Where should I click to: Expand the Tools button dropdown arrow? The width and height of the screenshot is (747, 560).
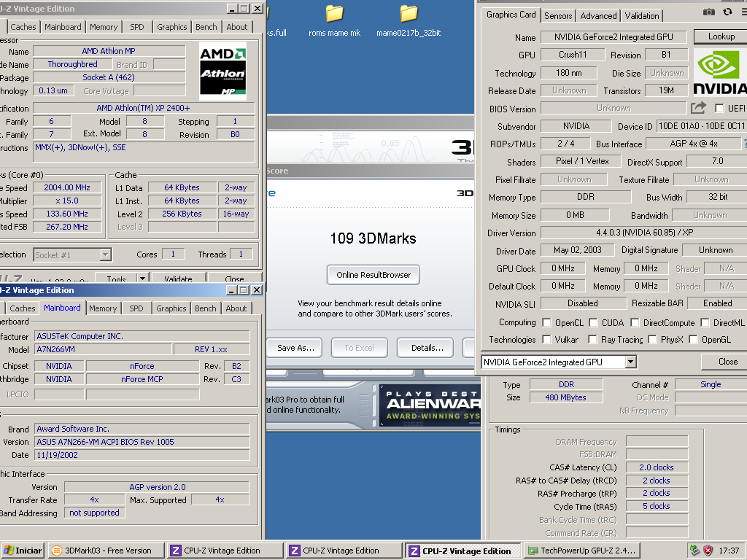pos(142,278)
